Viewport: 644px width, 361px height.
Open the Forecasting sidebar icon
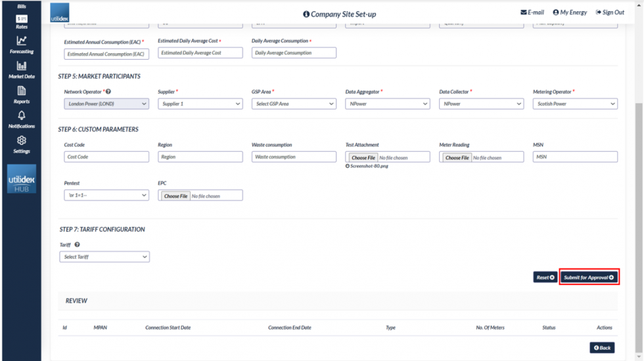pyautogui.click(x=22, y=45)
